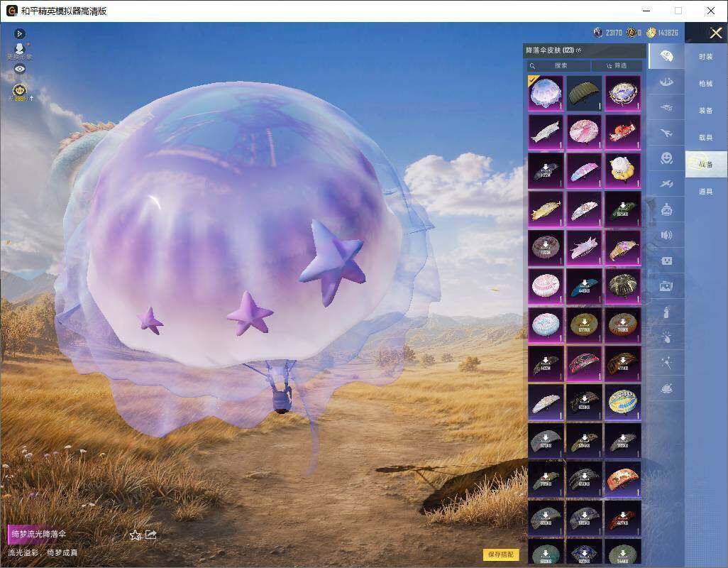Switch to the 道具 tab
Screen dimensions: 728x568
coord(706,192)
